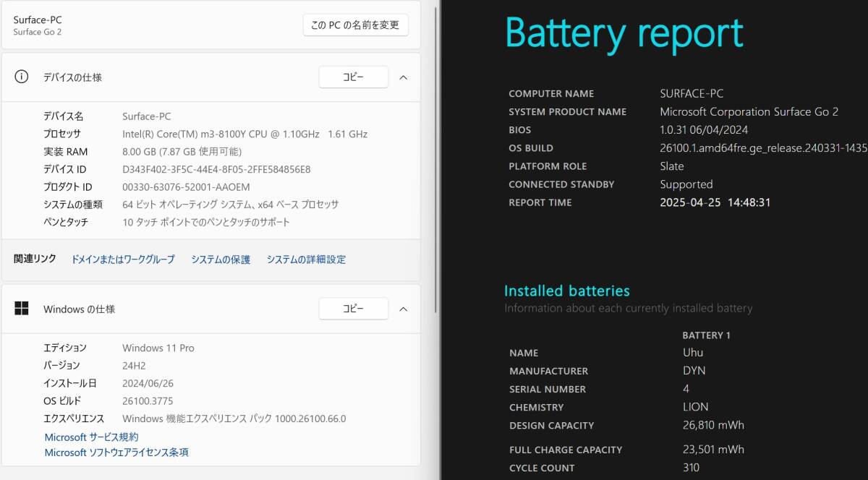Select the OS build value 26100.3775
The image size is (868, 480).
tap(148, 400)
